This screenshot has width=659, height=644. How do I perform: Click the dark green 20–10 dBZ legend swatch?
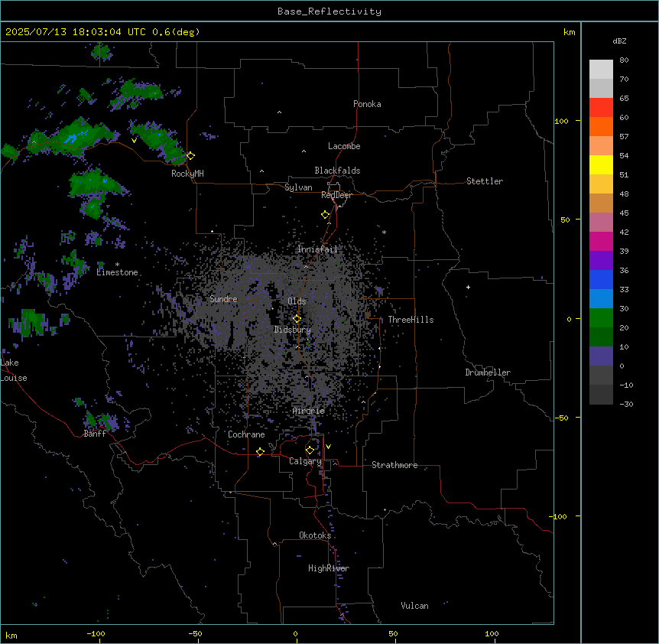(601, 337)
